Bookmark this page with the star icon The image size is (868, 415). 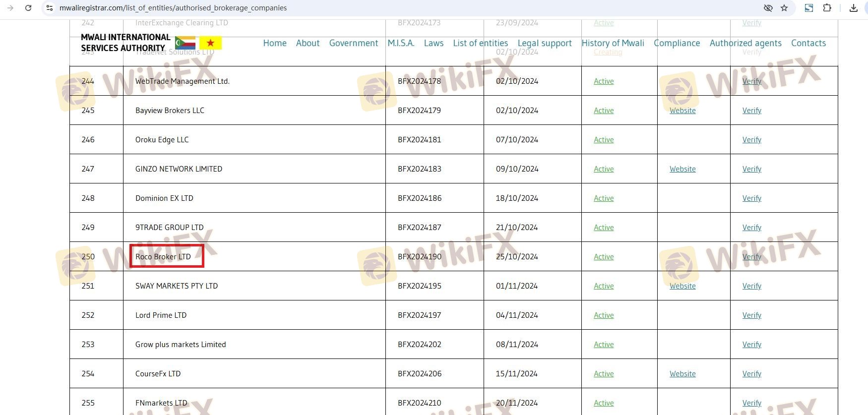click(x=784, y=8)
